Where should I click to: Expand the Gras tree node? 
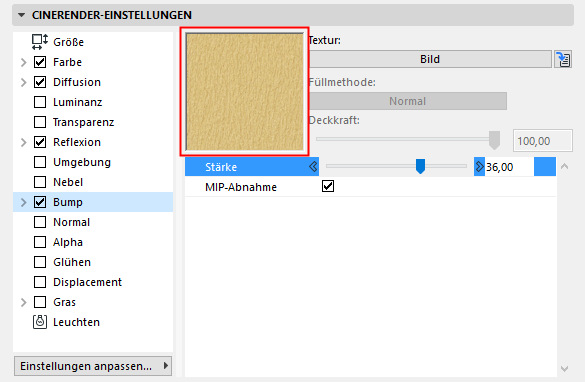[x=24, y=302]
